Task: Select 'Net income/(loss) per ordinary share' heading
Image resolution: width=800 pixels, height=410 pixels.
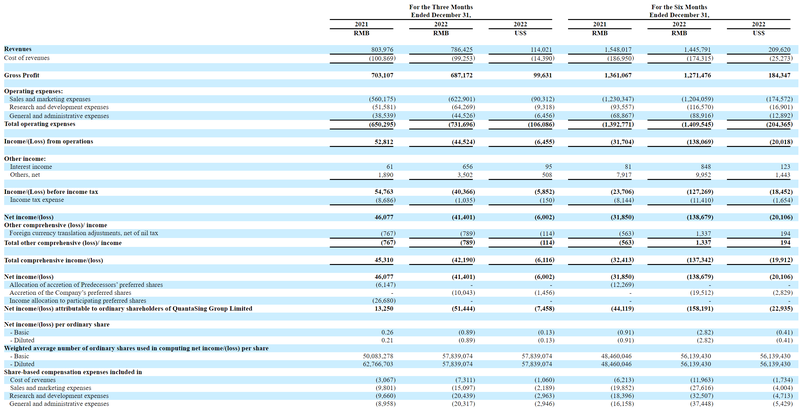Action: point(57,324)
